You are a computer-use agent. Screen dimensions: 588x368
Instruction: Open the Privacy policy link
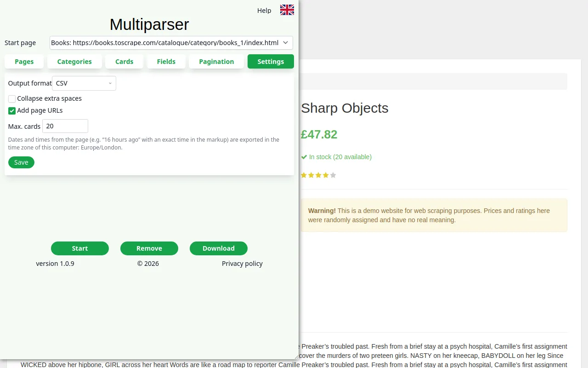[x=242, y=264]
